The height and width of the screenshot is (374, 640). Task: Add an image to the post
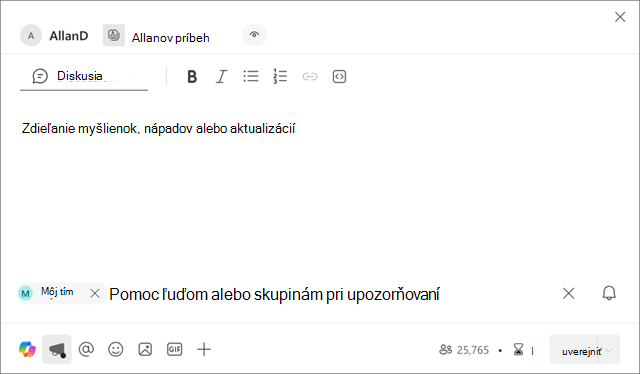[145, 350]
